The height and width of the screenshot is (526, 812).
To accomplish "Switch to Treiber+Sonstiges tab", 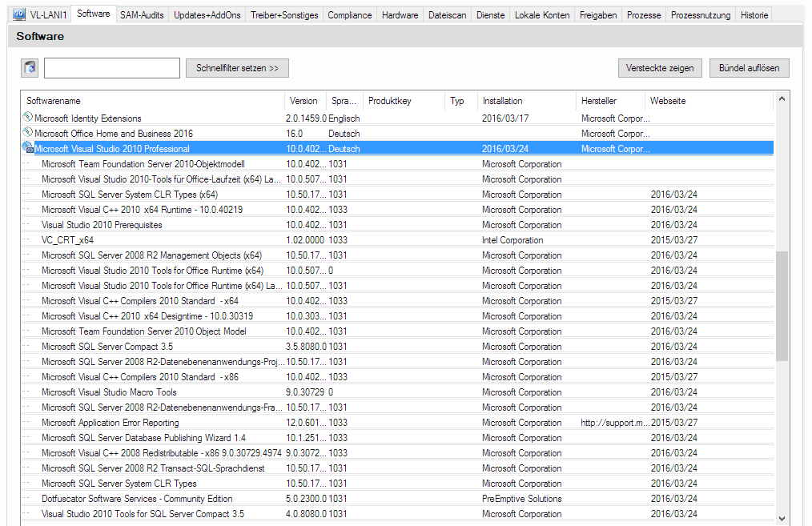I will coord(284,15).
